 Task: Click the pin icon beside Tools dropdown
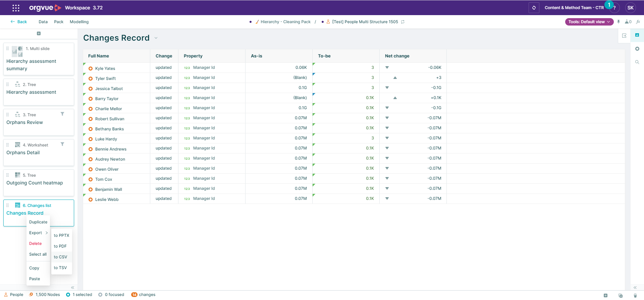[x=619, y=22]
